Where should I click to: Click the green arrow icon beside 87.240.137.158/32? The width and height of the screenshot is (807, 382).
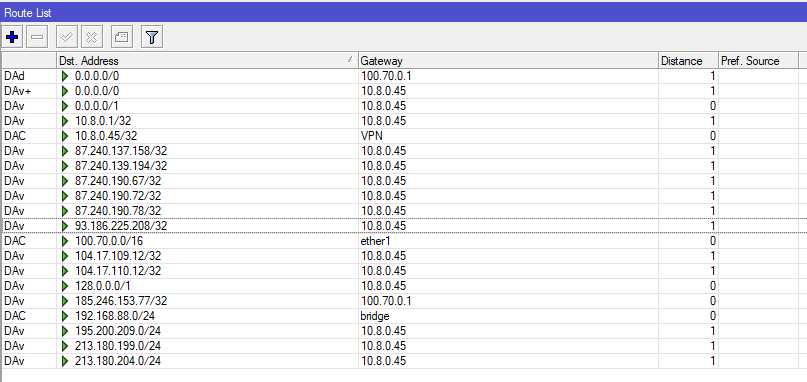pyautogui.click(x=65, y=151)
